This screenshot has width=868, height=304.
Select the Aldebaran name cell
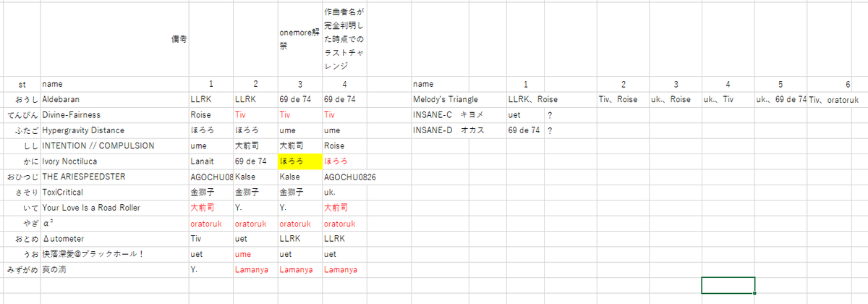pos(114,99)
